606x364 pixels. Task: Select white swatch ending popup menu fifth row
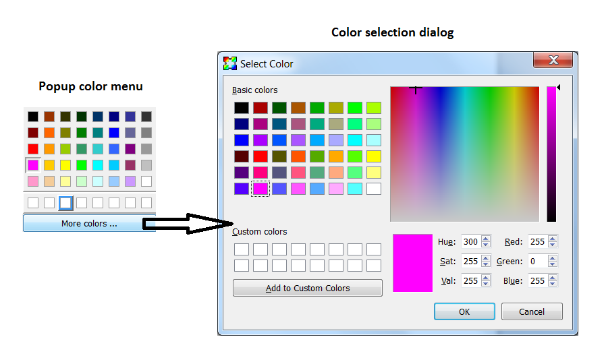146,181
